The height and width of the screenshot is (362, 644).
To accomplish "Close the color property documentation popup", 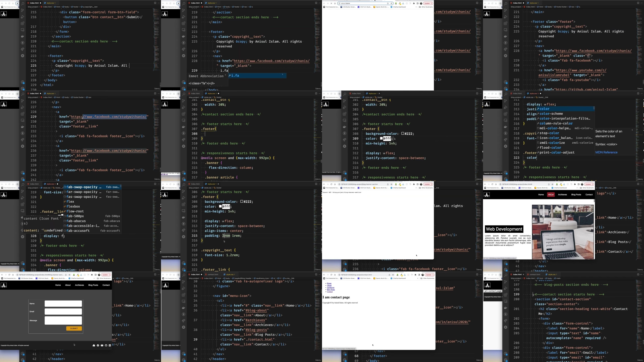I will click(632, 130).
